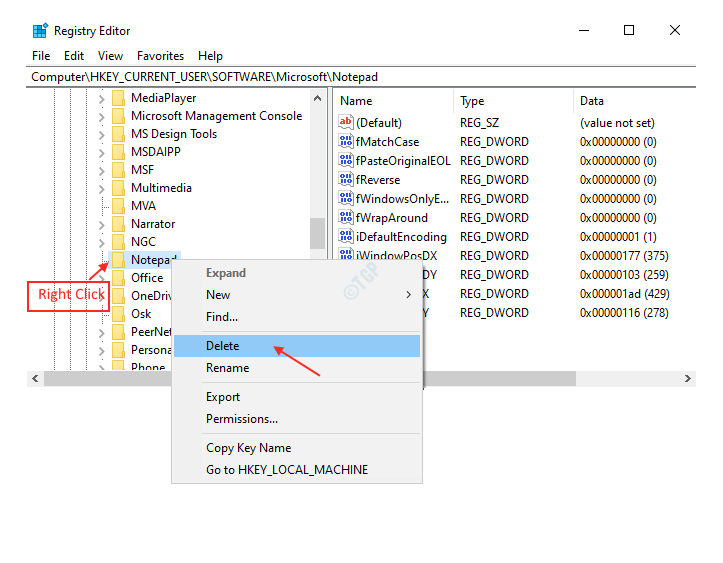Choose Delete from the context menu
The height and width of the screenshot is (563, 723).
pyautogui.click(x=297, y=346)
